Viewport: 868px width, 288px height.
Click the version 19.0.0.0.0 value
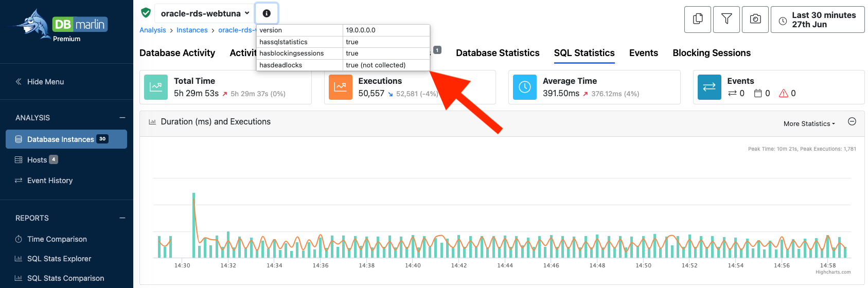(x=361, y=30)
